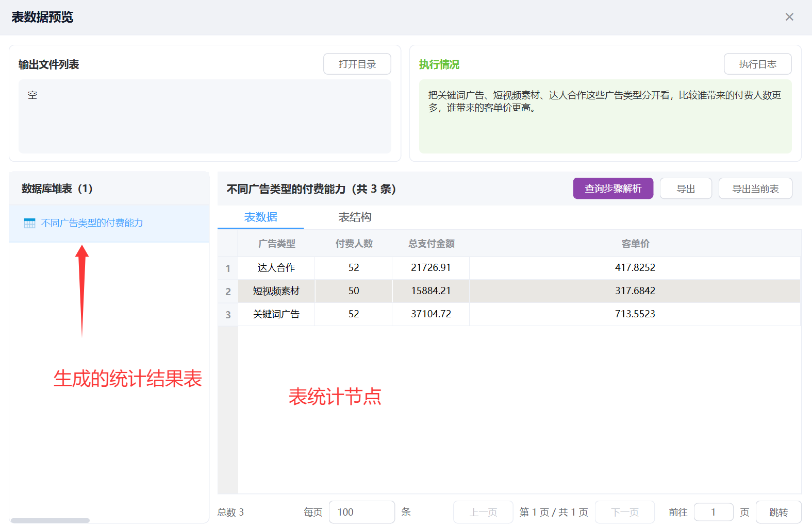Select row 2 短视频素材 cell
The image size is (812, 529).
276,291
